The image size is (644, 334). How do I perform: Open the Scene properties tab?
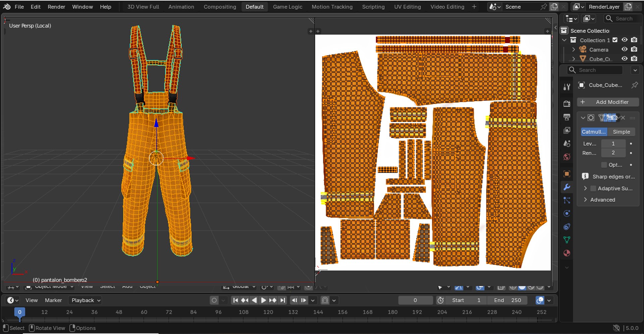coord(567,144)
